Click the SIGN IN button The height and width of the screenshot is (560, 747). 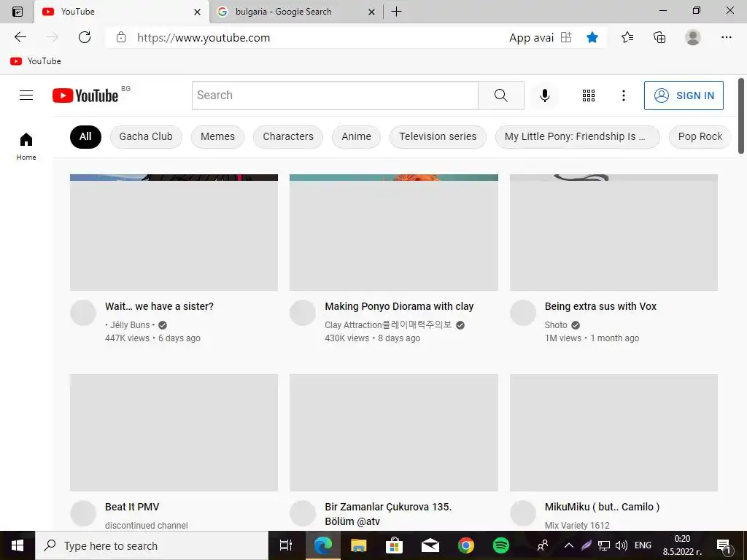pyautogui.click(x=684, y=96)
